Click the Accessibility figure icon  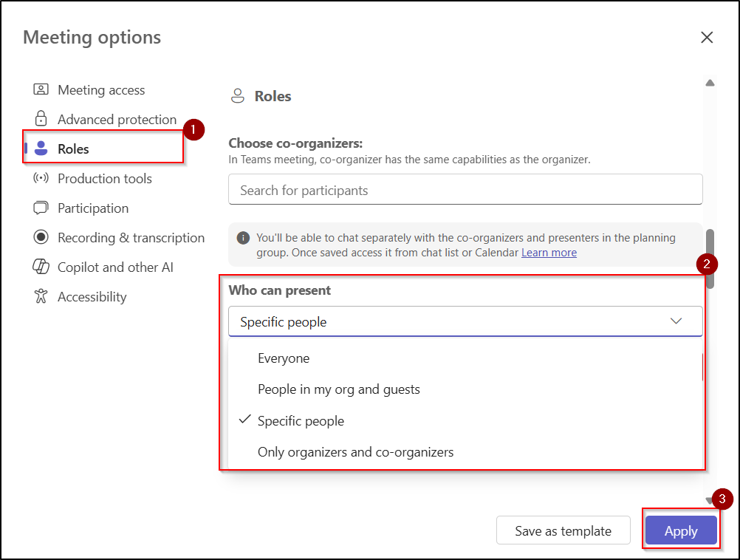[41, 296]
